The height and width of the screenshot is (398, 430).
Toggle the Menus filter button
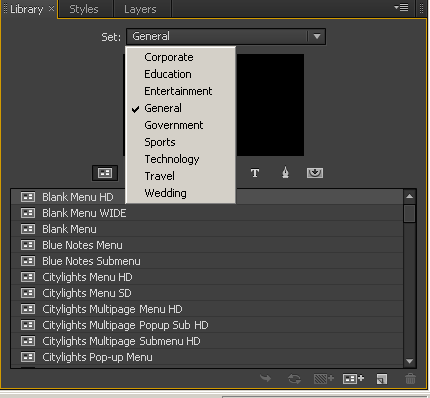pos(105,173)
